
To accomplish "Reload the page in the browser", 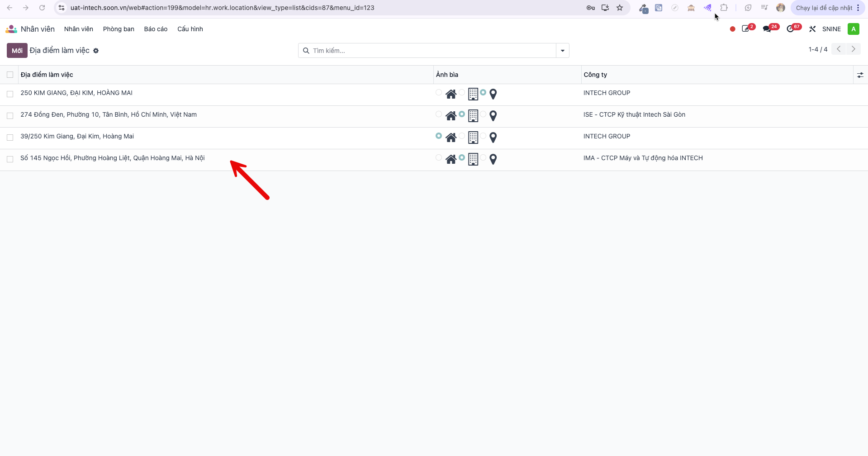I will tap(42, 8).
